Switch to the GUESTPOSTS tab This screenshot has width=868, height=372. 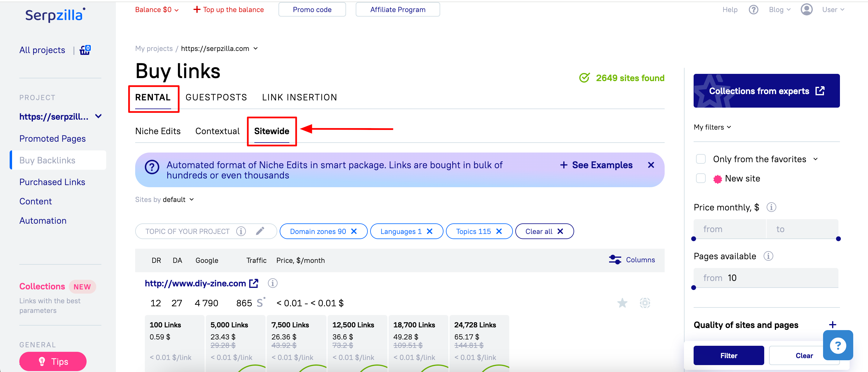point(216,97)
